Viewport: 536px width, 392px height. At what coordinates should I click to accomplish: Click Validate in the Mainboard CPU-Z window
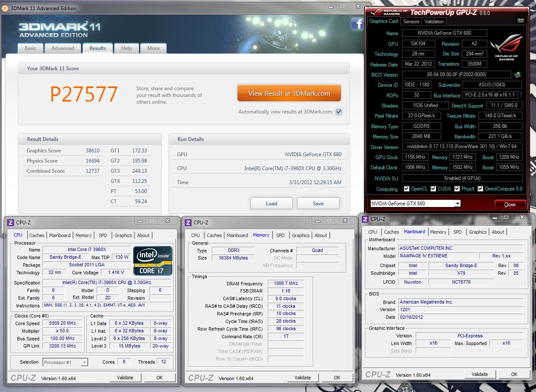tap(480, 374)
